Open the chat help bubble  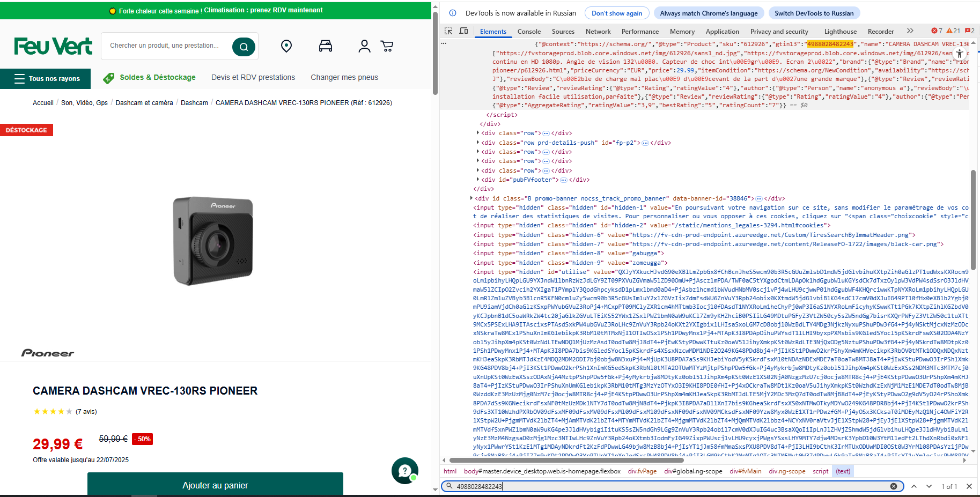tap(404, 470)
